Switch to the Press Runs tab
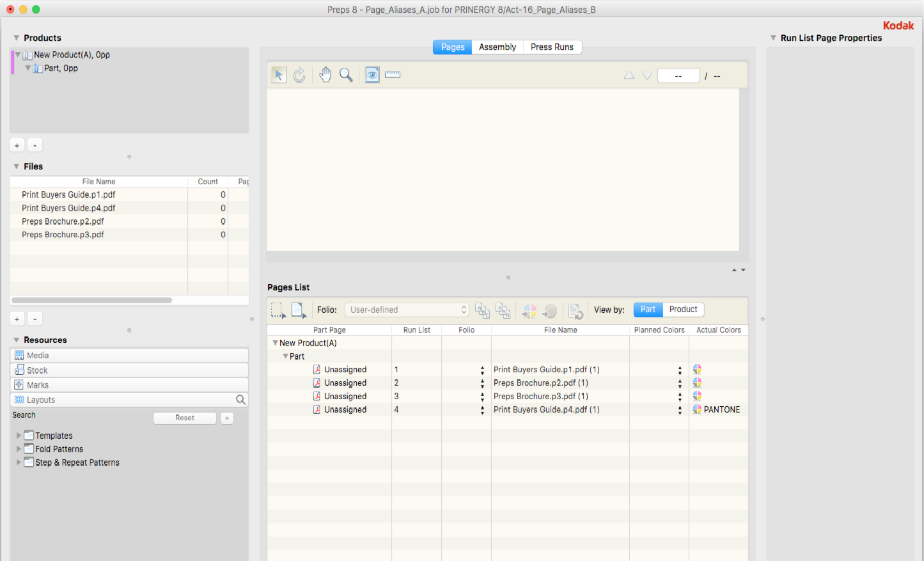 coord(552,47)
